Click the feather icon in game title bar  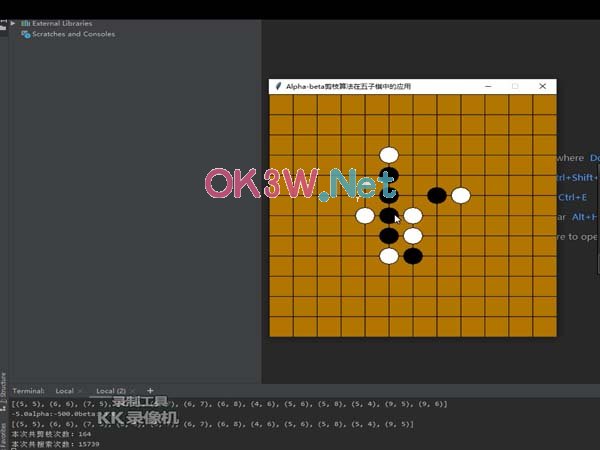(278, 87)
